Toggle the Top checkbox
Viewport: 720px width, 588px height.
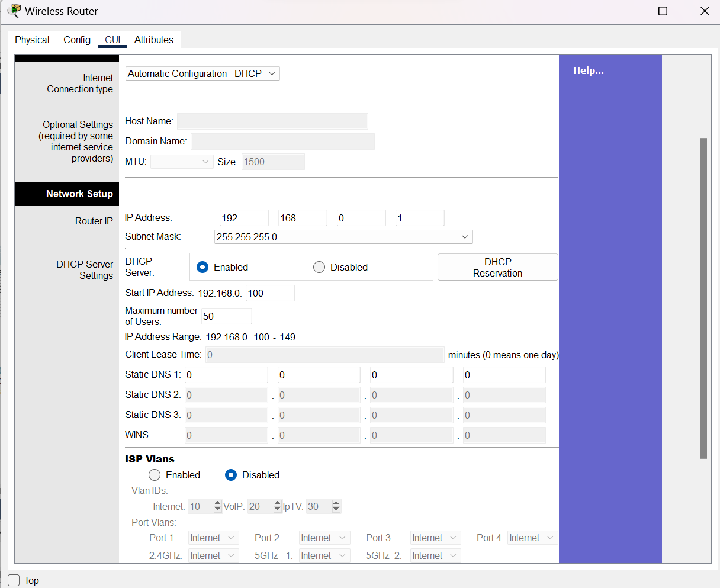point(14,580)
